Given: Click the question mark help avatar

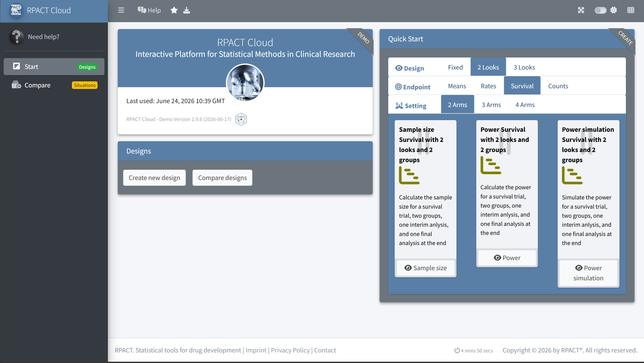Looking at the screenshot, I should (x=17, y=37).
